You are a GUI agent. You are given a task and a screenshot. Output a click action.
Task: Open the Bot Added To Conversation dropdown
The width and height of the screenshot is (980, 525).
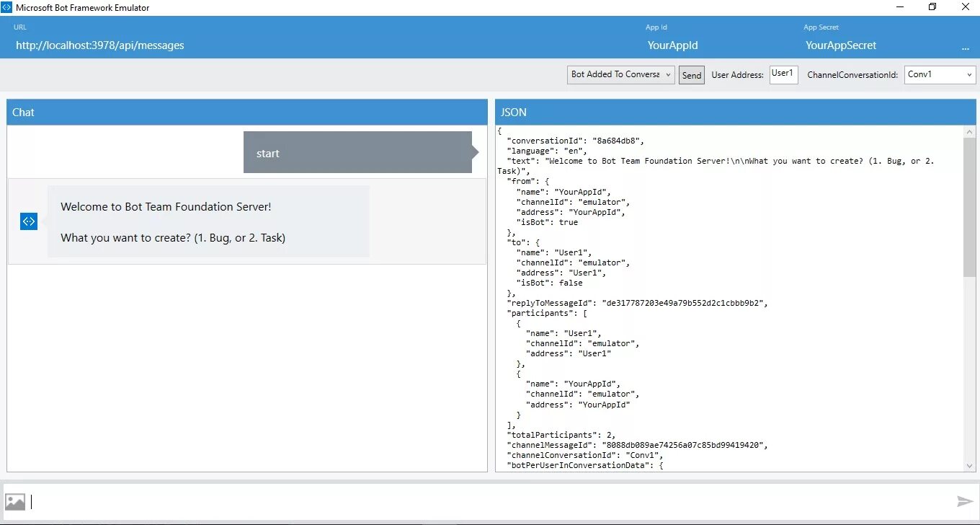621,74
